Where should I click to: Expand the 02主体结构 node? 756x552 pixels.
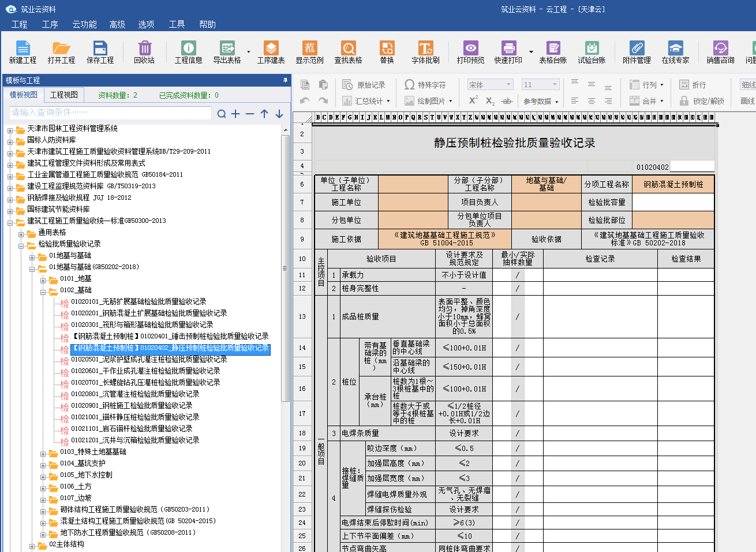tap(32, 546)
